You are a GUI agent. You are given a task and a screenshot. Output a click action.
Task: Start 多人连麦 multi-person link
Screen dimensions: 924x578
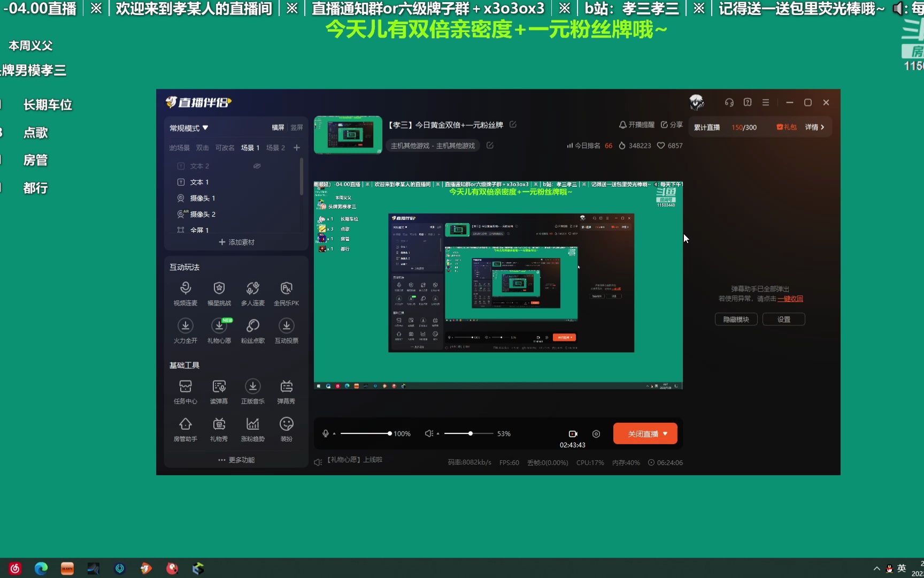[253, 293]
